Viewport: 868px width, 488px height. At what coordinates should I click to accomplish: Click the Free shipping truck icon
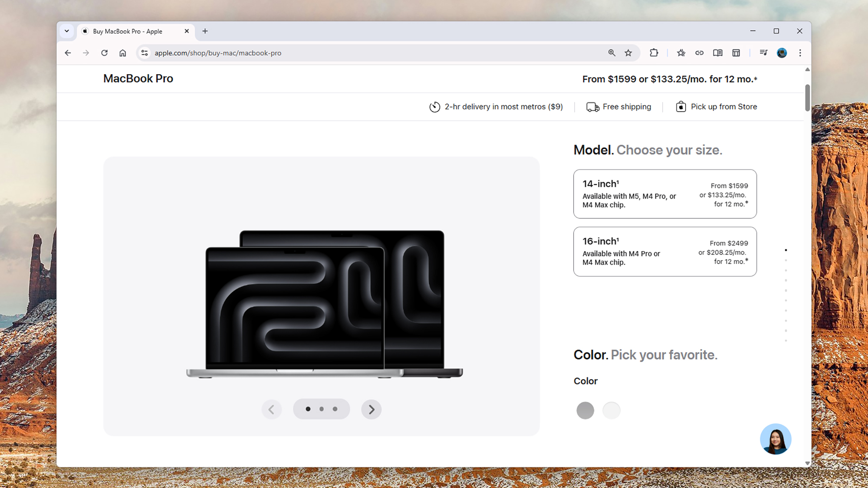pos(592,106)
